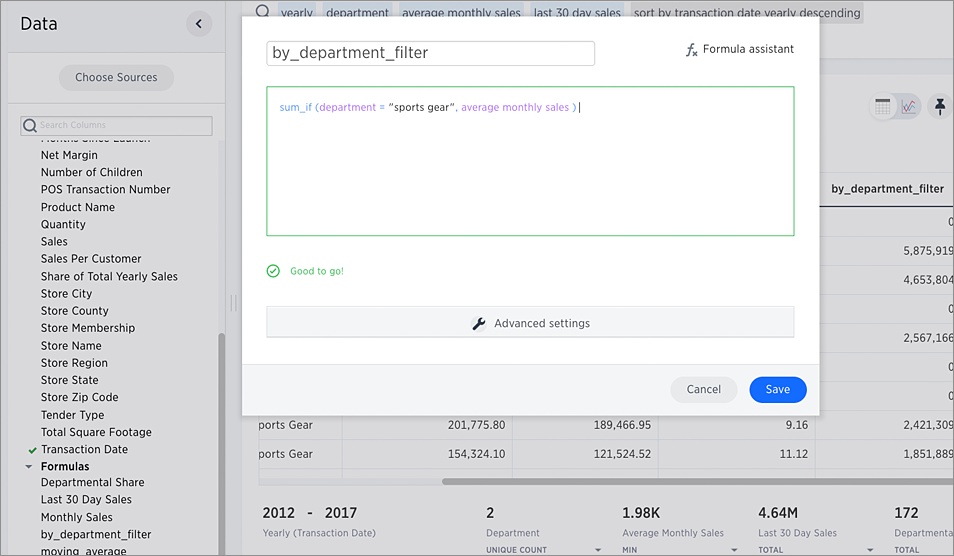Switch to table view
The image size is (954, 556).
point(883,107)
